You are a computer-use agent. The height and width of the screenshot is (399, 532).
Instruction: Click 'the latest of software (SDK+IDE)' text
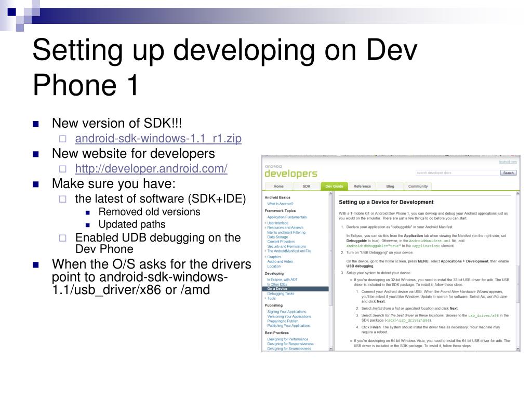click(161, 198)
